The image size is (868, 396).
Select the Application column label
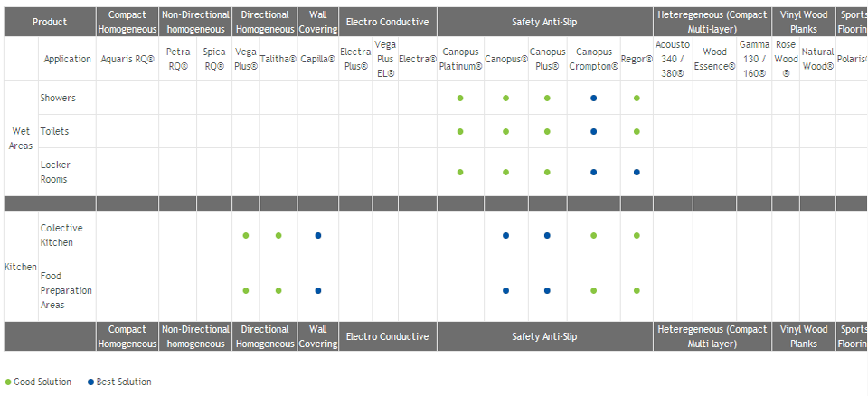68,60
